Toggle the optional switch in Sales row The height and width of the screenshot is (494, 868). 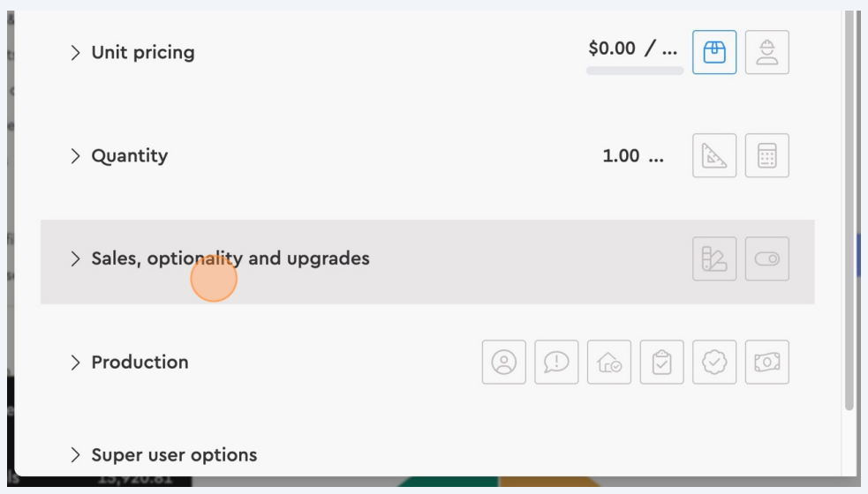point(767,259)
